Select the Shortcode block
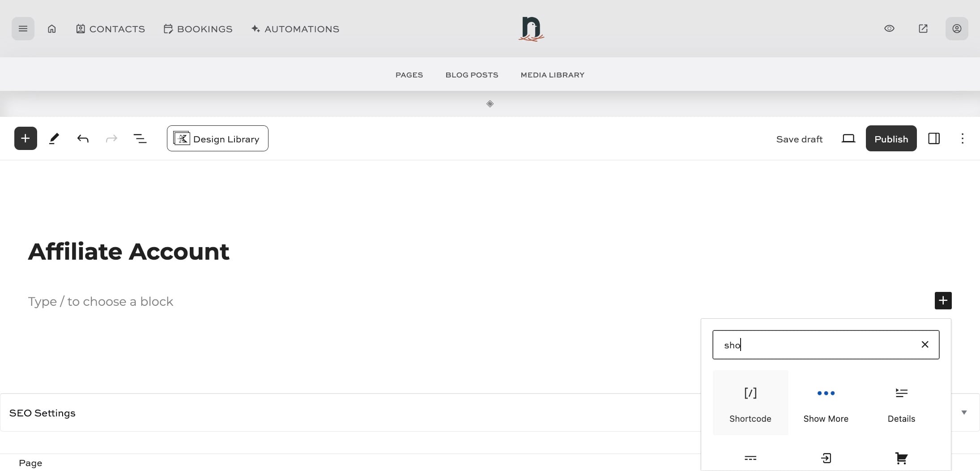 click(x=750, y=402)
